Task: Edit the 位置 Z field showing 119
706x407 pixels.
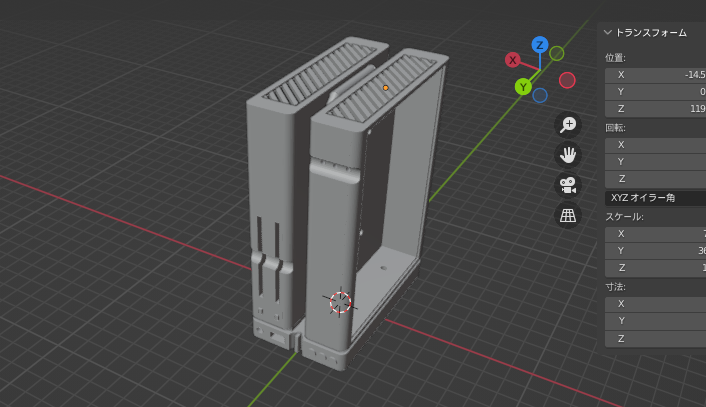Action: [x=656, y=109]
